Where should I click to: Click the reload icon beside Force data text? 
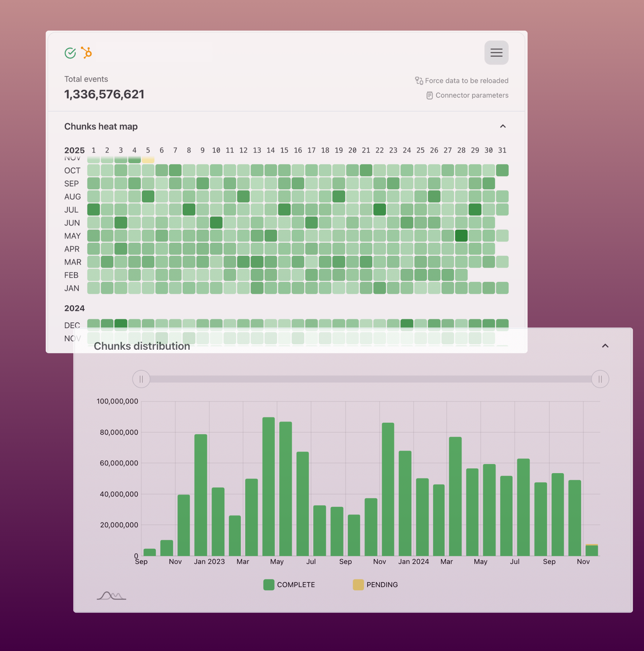419,80
